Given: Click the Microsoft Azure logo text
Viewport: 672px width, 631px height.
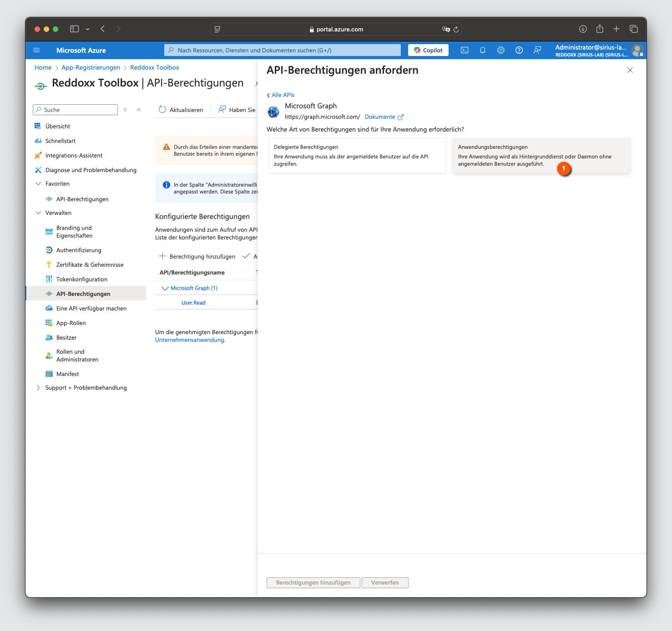Looking at the screenshot, I should pos(81,50).
